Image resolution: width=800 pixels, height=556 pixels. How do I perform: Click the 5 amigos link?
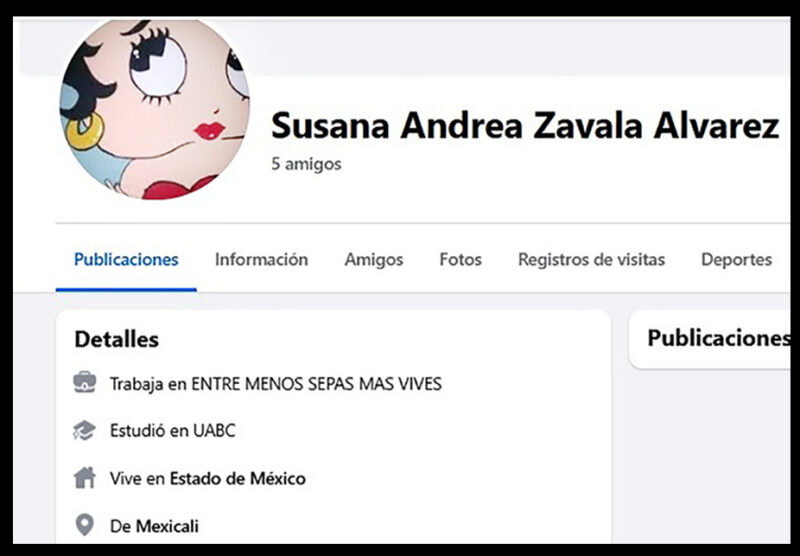click(306, 164)
